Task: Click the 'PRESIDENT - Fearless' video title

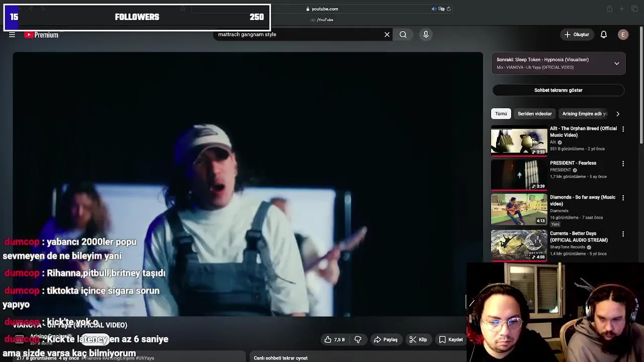Action: [573, 163]
